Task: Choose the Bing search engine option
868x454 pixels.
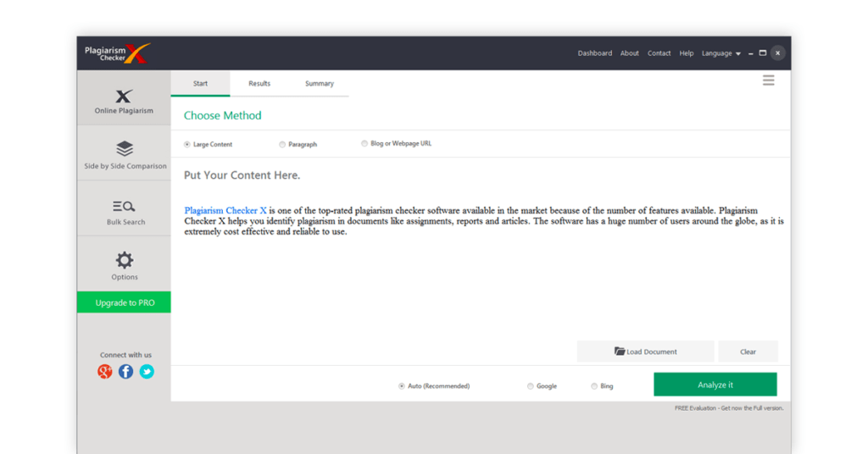Action: coord(594,386)
